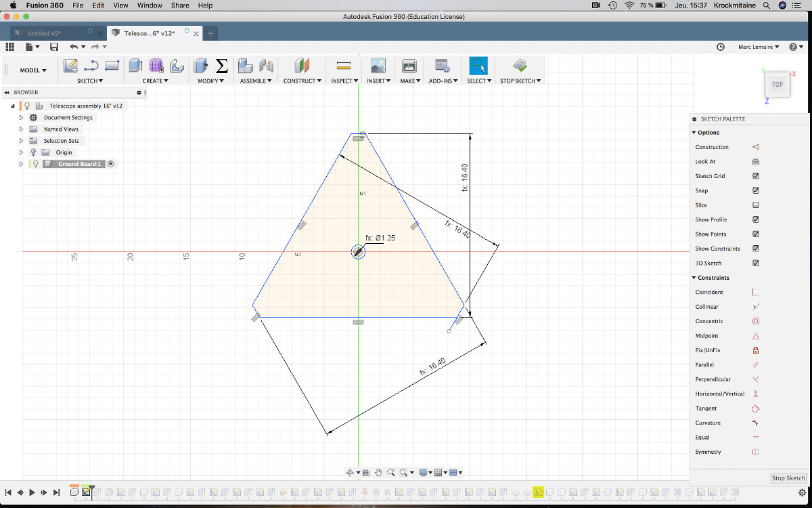The height and width of the screenshot is (508, 812).
Task: Open the Edit menu in menu bar
Action: point(98,5)
